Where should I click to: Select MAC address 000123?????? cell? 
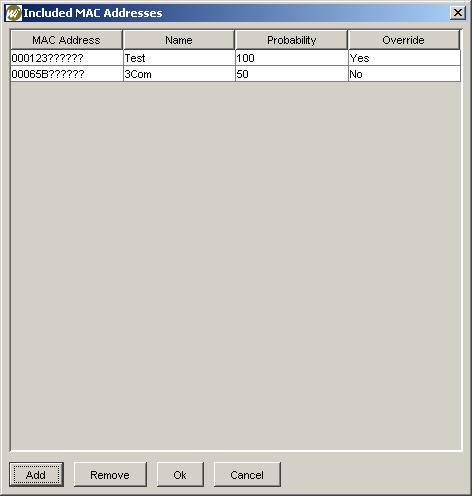click(x=67, y=58)
